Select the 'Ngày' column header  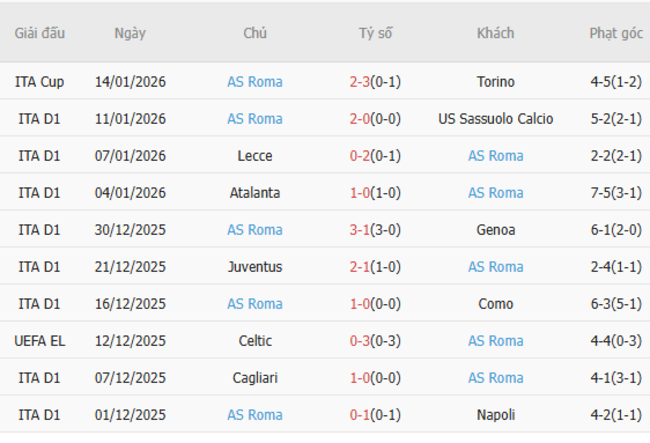pyautogui.click(x=130, y=33)
